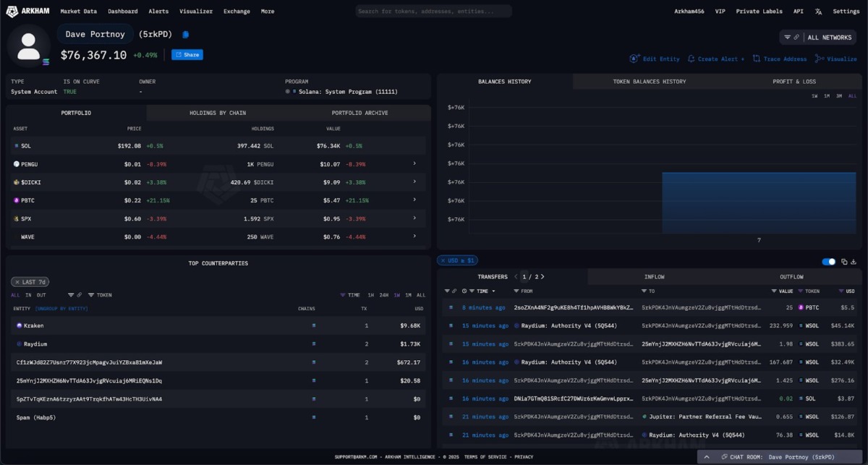Open Market Data menu
This screenshot has width=868, height=465.
coord(78,12)
